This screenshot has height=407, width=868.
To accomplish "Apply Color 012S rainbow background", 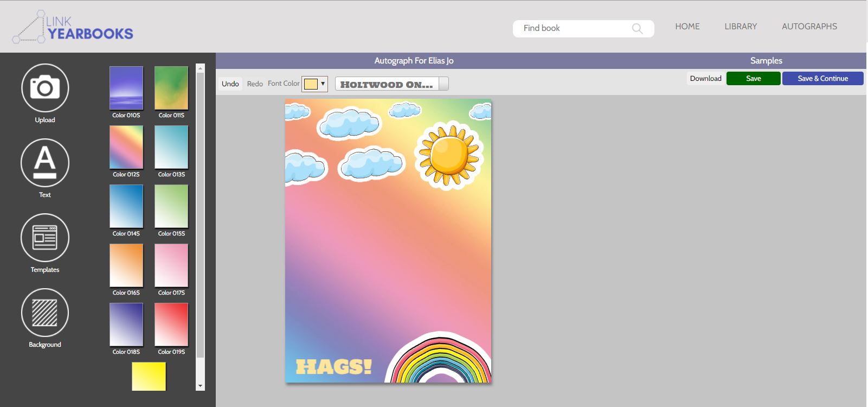I will tap(126, 147).
